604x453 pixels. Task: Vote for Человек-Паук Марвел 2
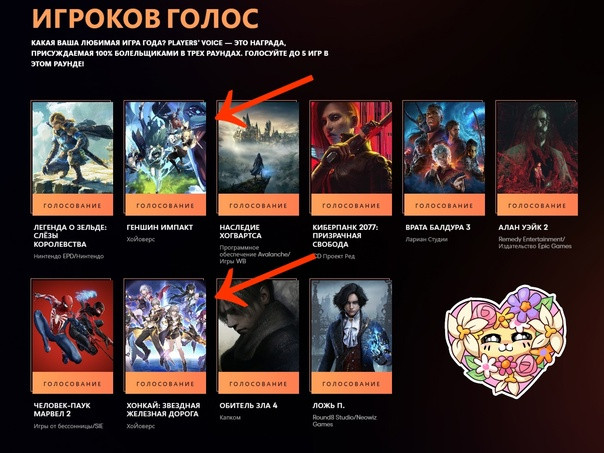(73, 383)
